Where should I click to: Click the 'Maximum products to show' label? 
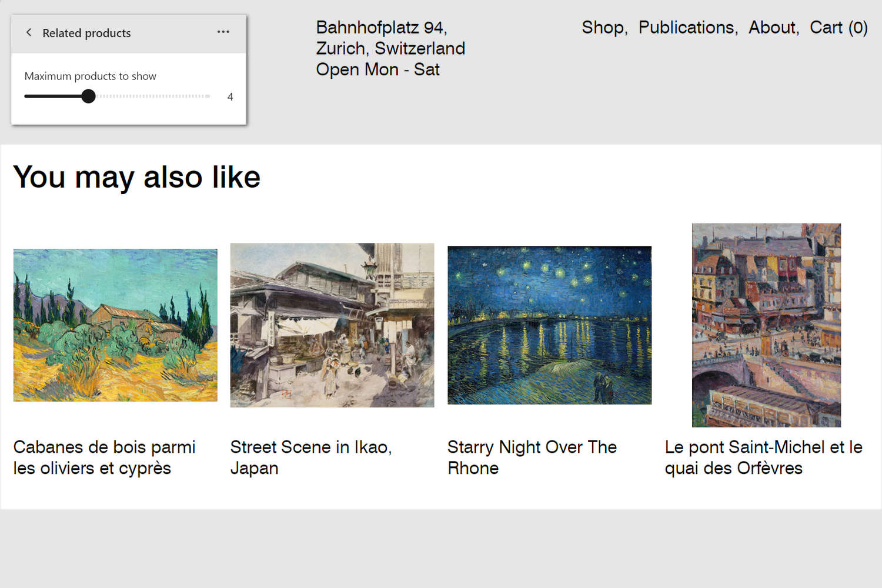click(91, 76)
